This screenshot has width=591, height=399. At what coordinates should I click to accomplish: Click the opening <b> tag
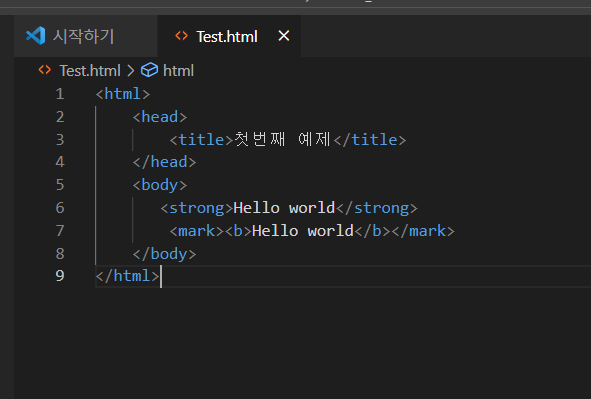[238, 231]
